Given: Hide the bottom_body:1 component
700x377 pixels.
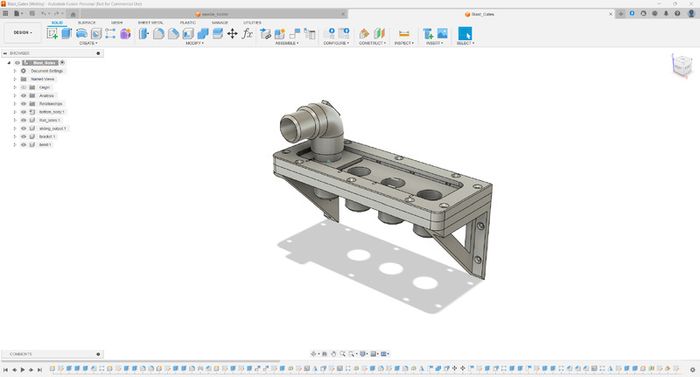Looking at the screenshot, I should pyautogui.click(x=24, y=112).
